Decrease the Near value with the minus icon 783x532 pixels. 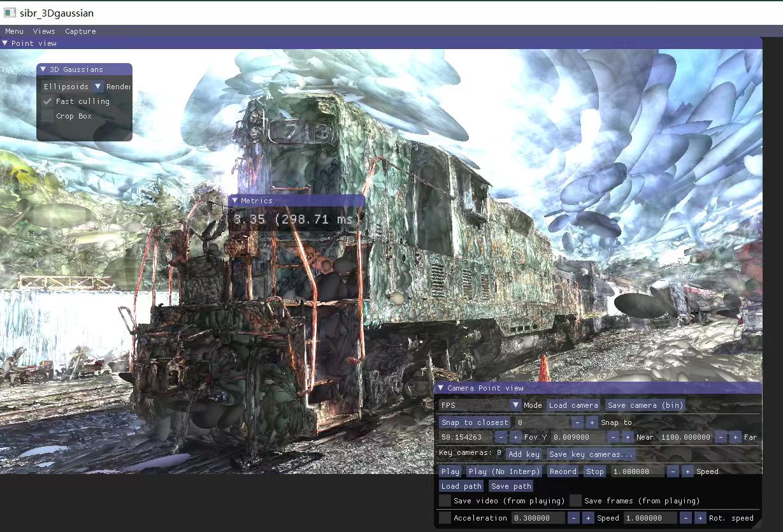pos(612,437)
